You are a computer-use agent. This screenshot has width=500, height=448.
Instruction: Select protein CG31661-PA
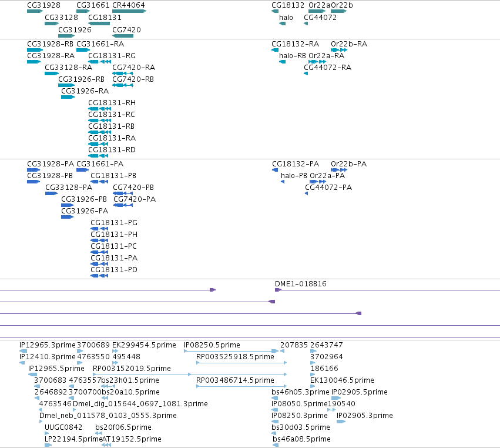[83, 170]
